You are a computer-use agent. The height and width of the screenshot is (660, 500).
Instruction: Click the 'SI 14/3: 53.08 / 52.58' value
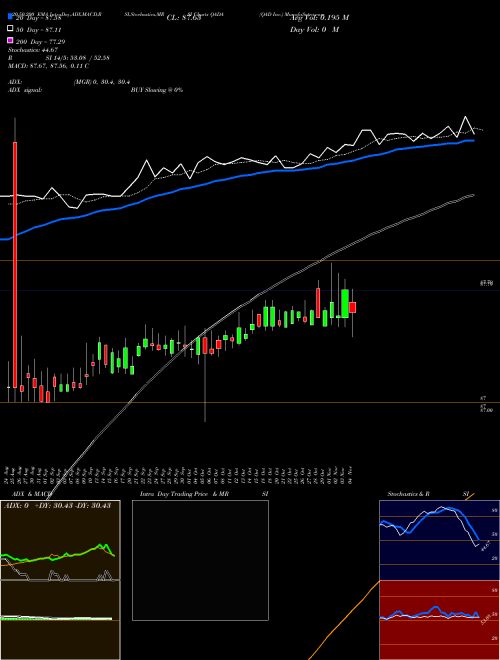(78, 58)
